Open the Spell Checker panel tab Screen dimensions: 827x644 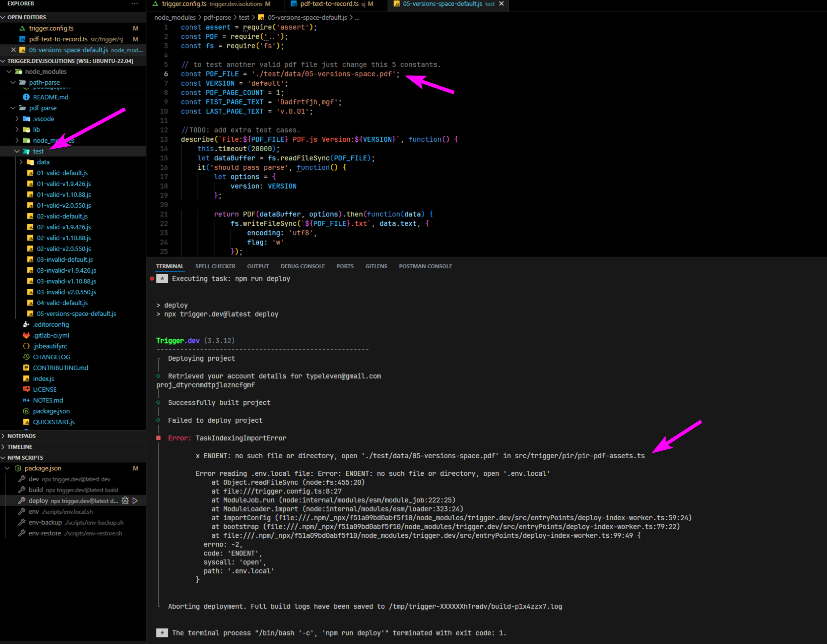click(215, 266)
